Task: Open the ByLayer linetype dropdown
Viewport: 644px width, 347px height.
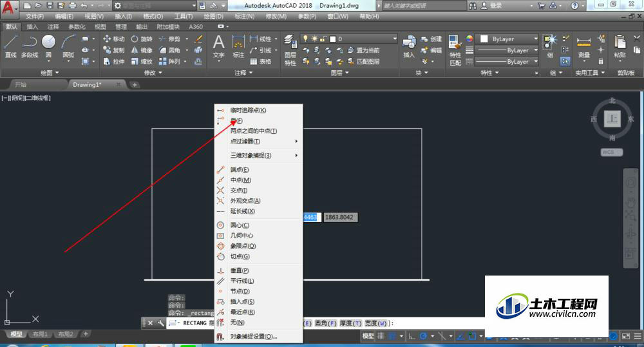Action: 506,61
